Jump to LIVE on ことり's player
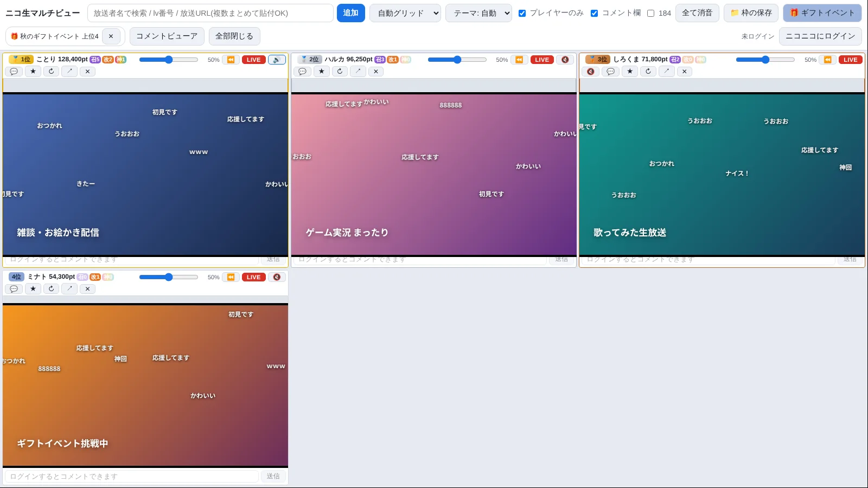The width and height of the screenshot is (868, 488). click(x=254, y=60)
